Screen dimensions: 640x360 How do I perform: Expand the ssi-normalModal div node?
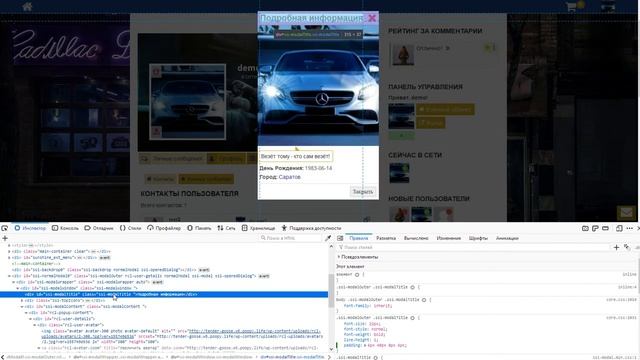[x=9, y=276]
